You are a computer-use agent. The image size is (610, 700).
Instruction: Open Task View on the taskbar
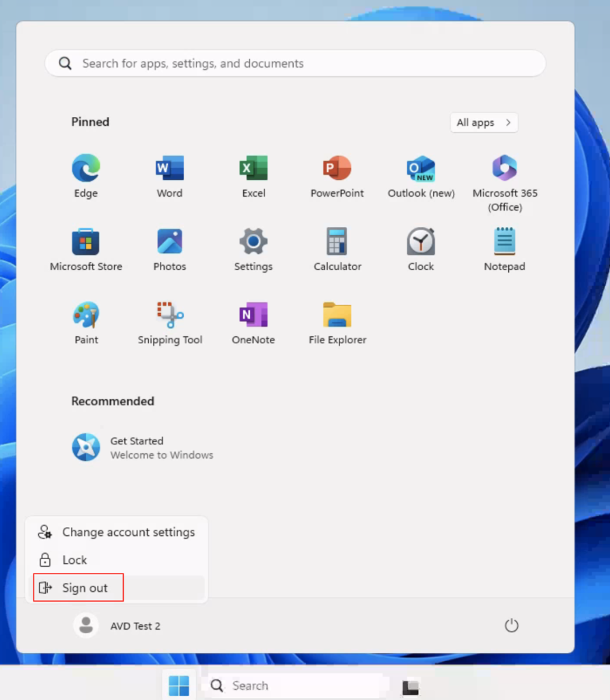(x=411, y=686)
